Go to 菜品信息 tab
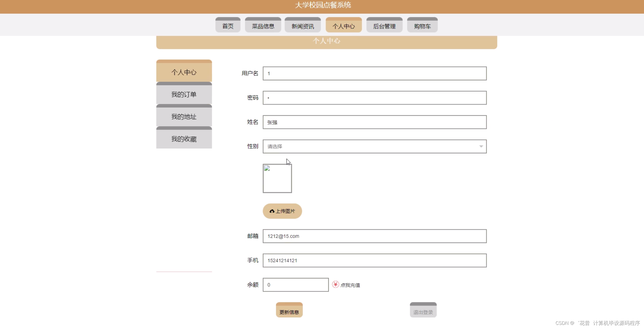The image size is (644, 328). click(x=263, y=26)
